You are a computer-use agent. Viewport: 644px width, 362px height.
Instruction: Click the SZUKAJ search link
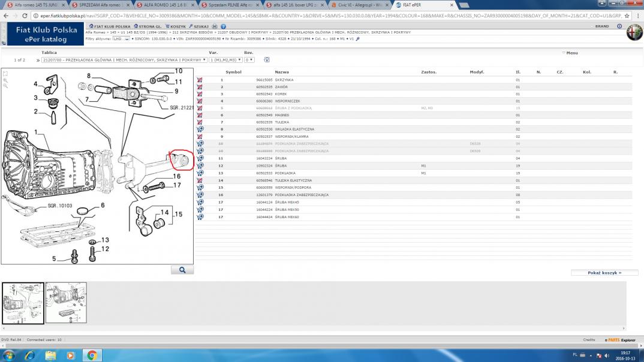[199, 26]
